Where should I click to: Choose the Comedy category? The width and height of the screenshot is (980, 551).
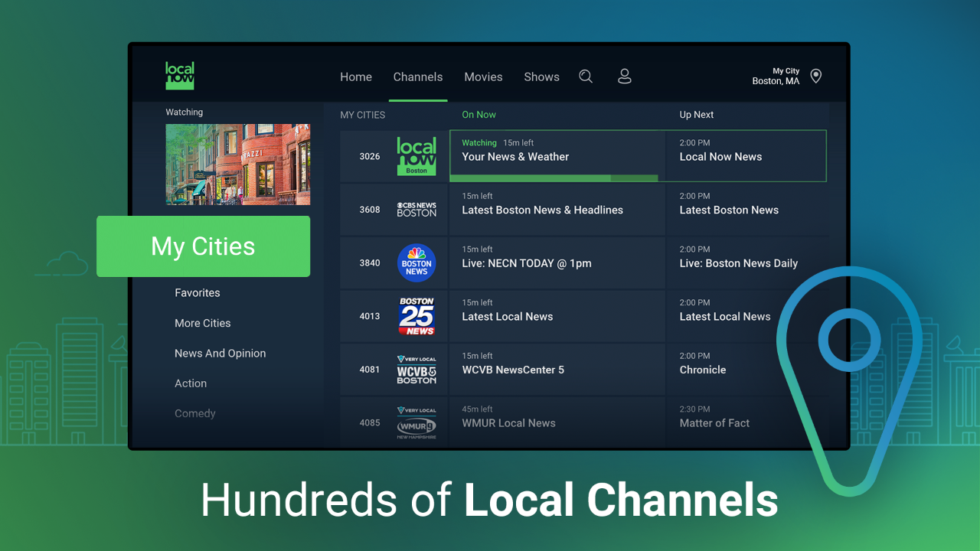(x=195, y=413)
